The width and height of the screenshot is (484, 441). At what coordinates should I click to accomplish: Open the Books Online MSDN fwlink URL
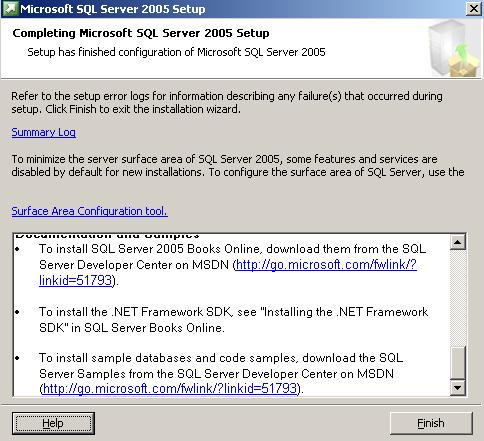click(326, 265)
